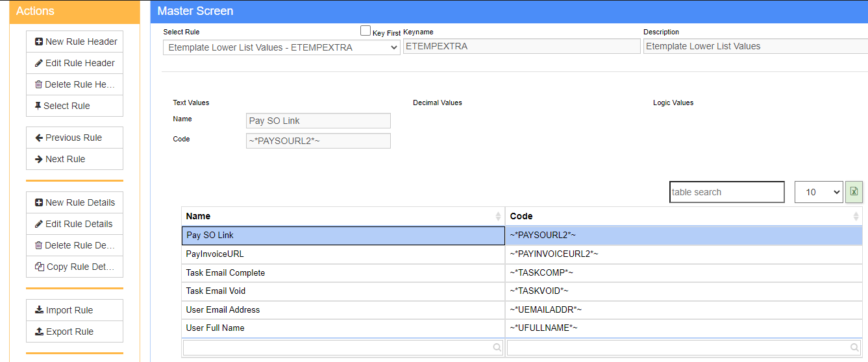Click the Import Rule button
The height and width of the screenshot is (362, 868).
(75, 310)
